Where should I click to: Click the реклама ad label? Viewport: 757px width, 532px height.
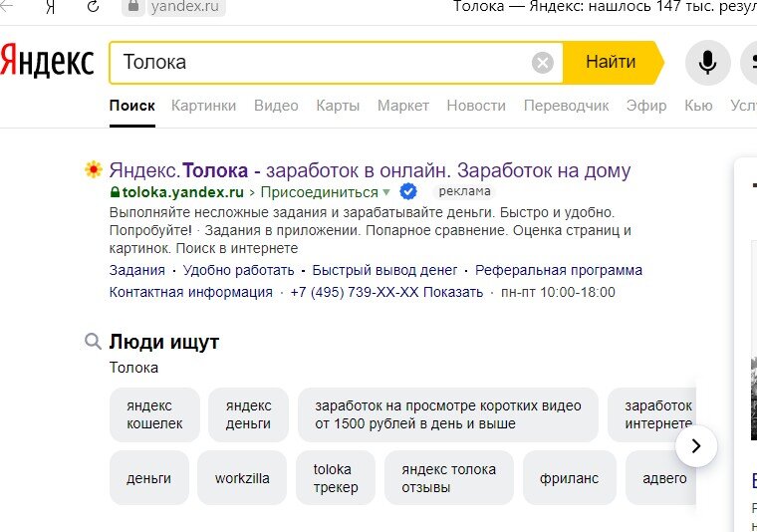click(x=464, y=191)
